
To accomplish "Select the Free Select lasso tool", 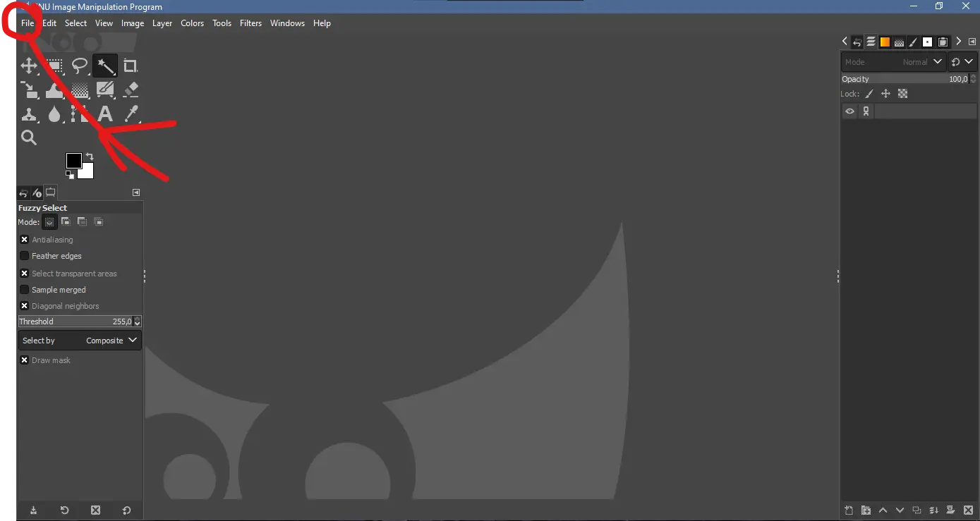I will pyautogui.click(x=80, y=66).
